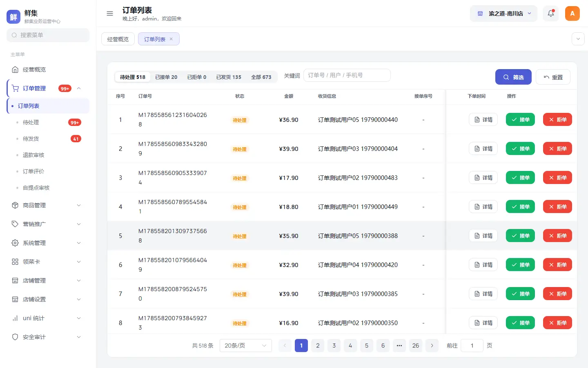Click the jump-forward ellipsis in pagination
Image resolution: width=588 pixels, height=368 pixels.
click(399, 346)
